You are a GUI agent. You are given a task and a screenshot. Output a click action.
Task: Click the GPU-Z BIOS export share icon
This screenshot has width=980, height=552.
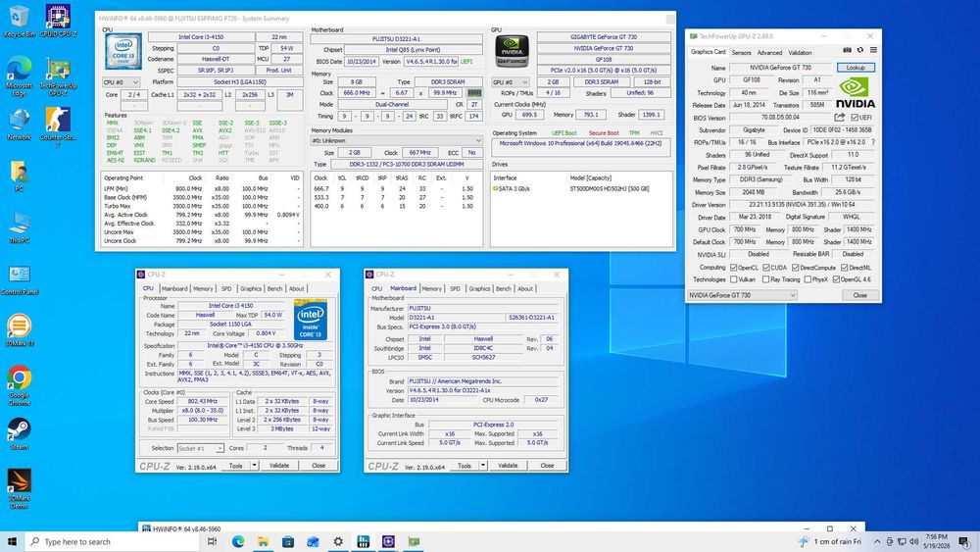point(840,118)
